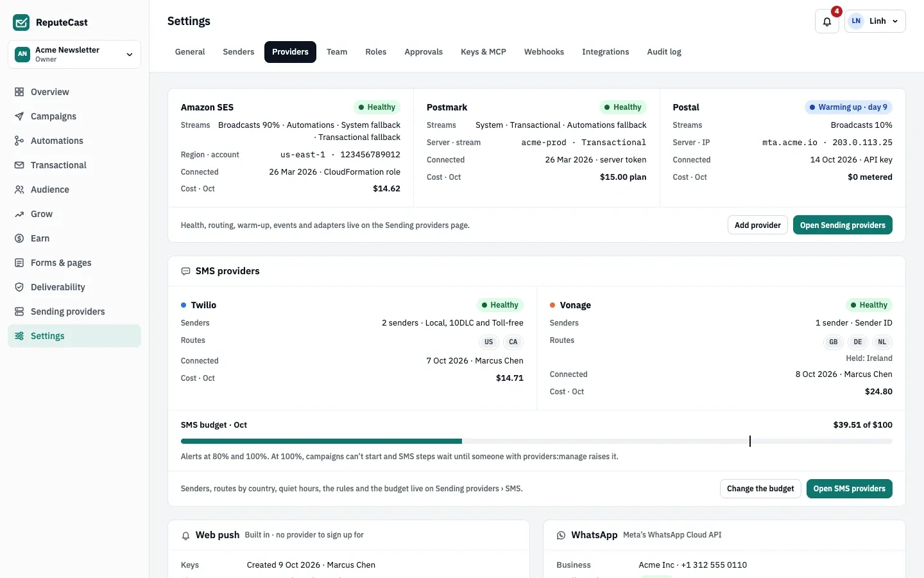Open the Team tab
924x578 pixels.
click(x=337, y=52)
